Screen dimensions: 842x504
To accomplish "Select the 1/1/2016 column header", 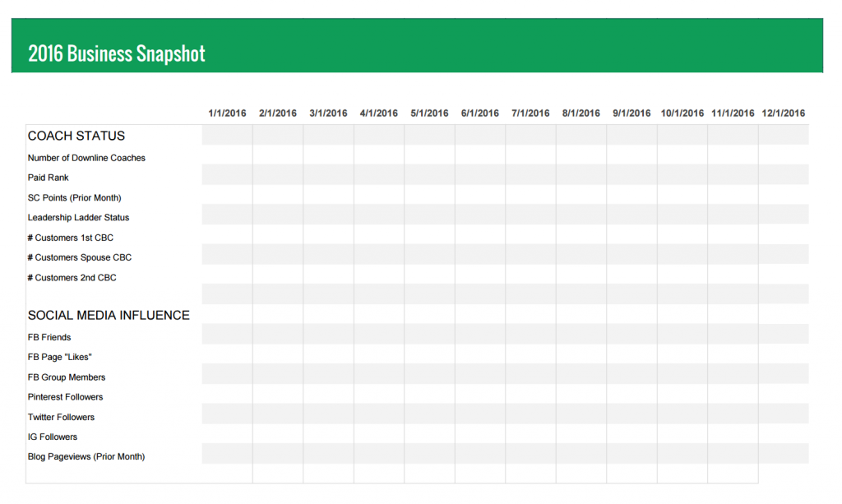I will (x=227, y=113).
